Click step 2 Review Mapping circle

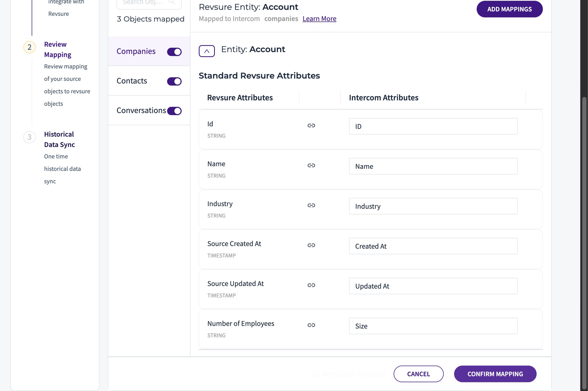(30, 47)
